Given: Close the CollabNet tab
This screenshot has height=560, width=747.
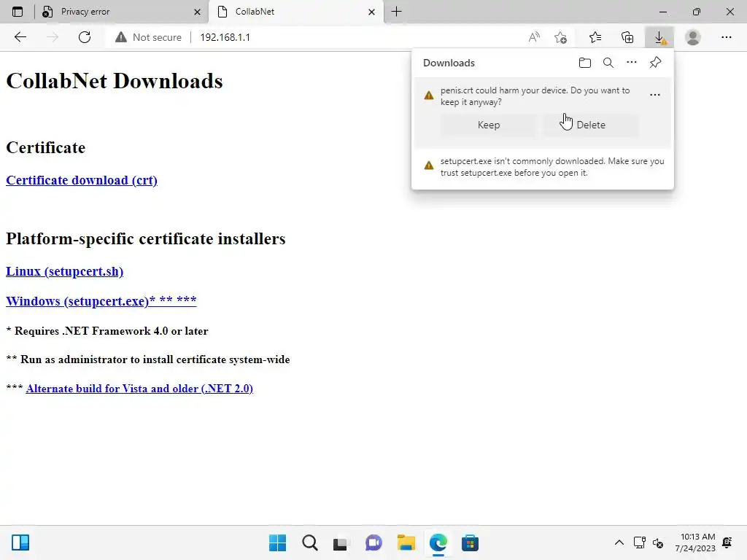Looking at the screenshot, I should (371, 12).
